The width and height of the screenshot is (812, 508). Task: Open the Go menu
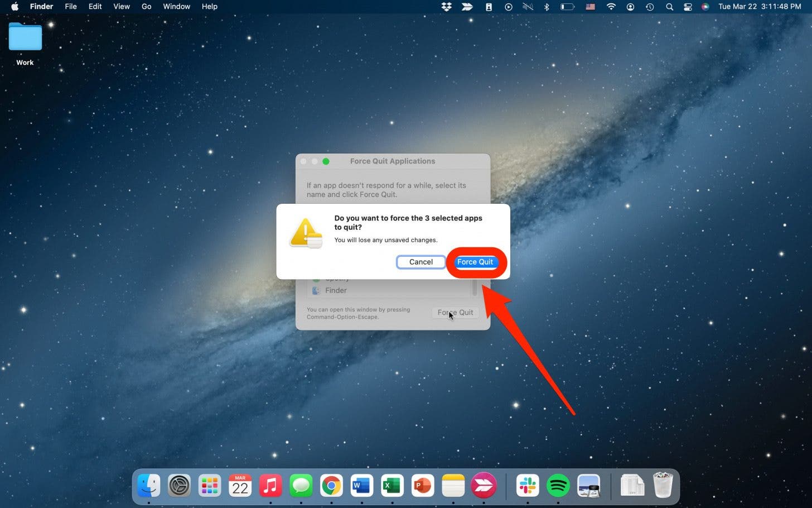[146, 7]
